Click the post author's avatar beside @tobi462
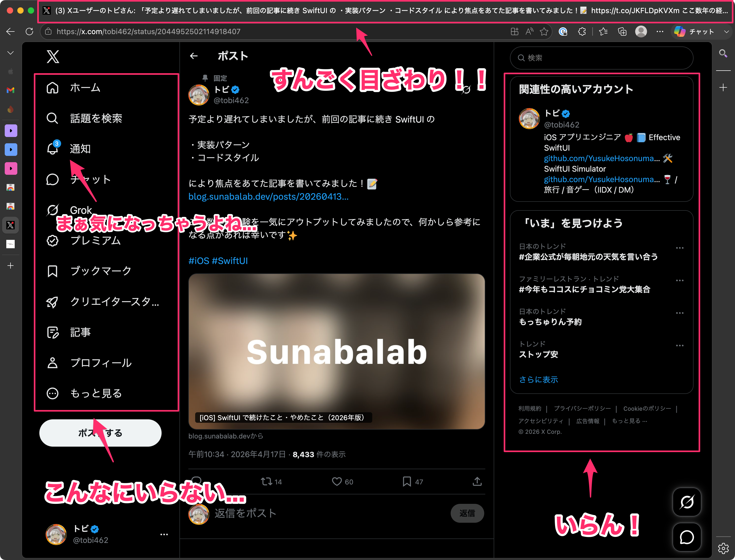This screenshot has height=560, width=735. coord(199,95)
